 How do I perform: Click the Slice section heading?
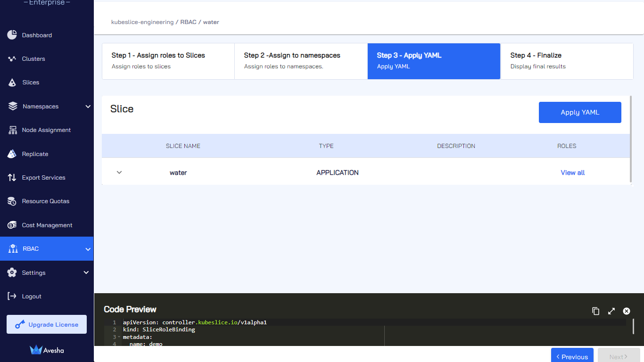122,109
